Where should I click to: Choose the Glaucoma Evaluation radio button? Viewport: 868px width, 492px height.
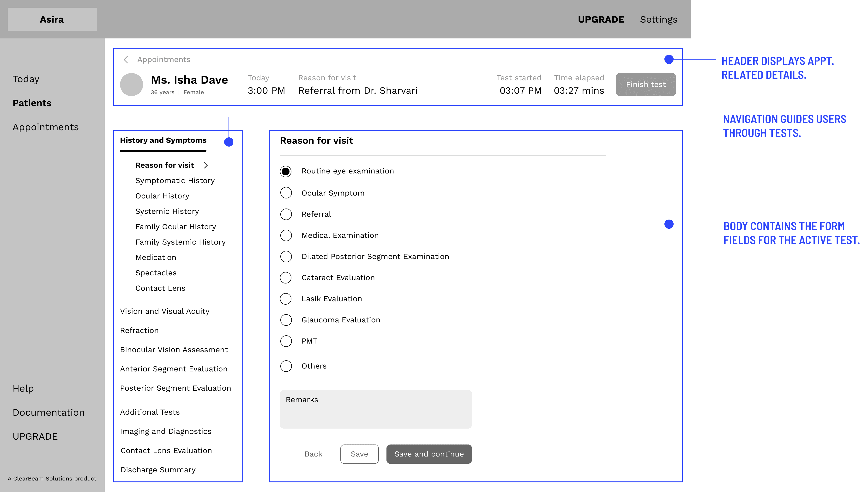(x=286, y=320)
